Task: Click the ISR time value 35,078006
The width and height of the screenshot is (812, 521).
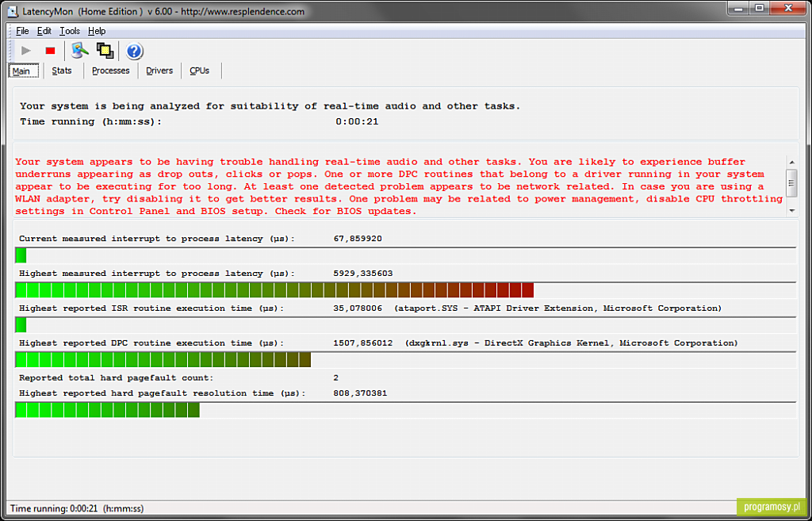Action: click(358, 308)
